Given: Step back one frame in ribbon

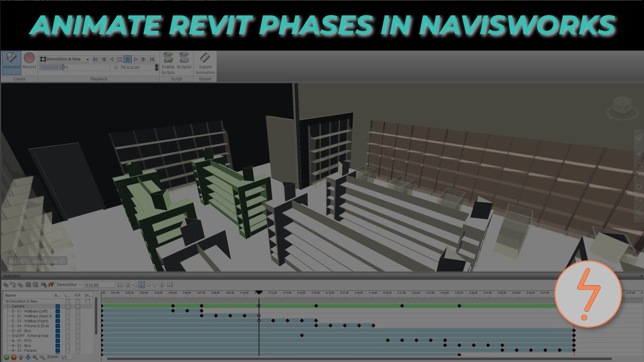Looking at the screenshot, I should pos(104,59).
